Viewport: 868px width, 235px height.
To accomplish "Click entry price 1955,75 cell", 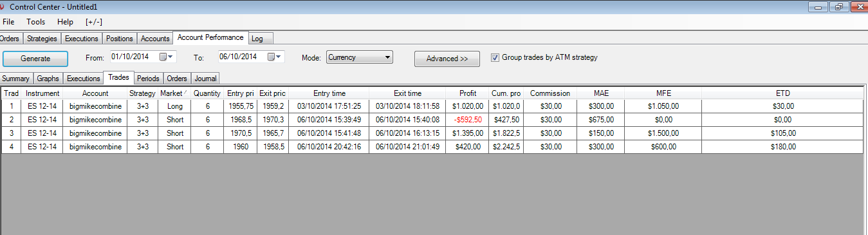I will click(x=241, y=106).
